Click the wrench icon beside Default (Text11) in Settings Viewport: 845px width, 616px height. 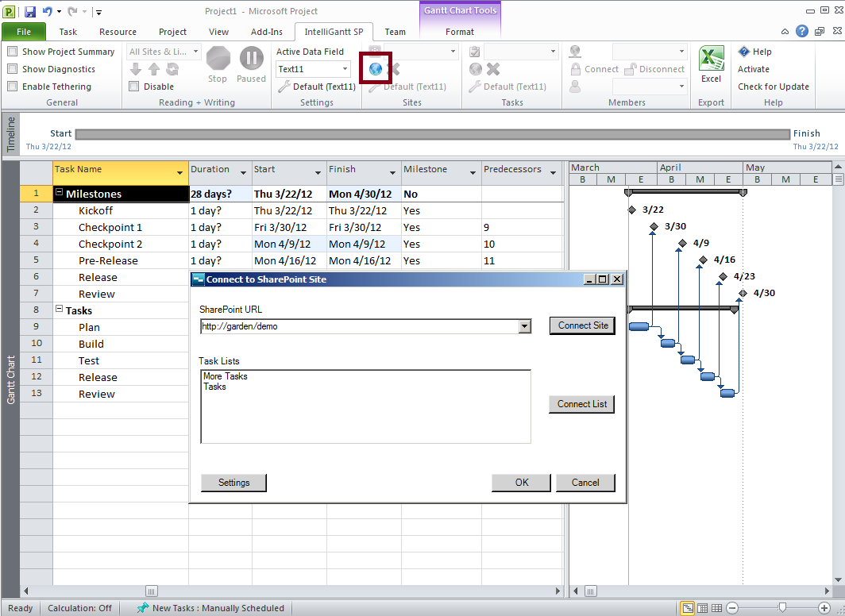pos(284,87)
